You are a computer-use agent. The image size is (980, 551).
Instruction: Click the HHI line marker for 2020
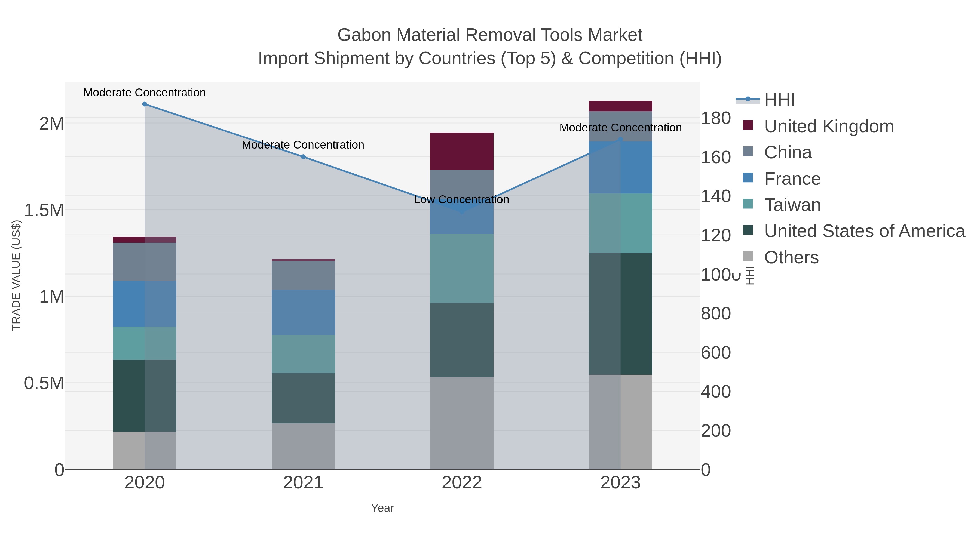click(x=145, y=104)
